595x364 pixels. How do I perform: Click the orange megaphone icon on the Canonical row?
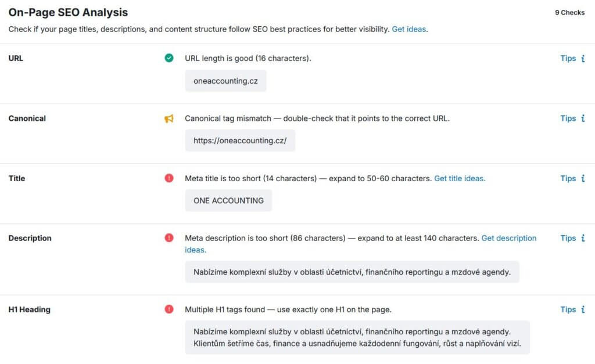tap(169, 118)
